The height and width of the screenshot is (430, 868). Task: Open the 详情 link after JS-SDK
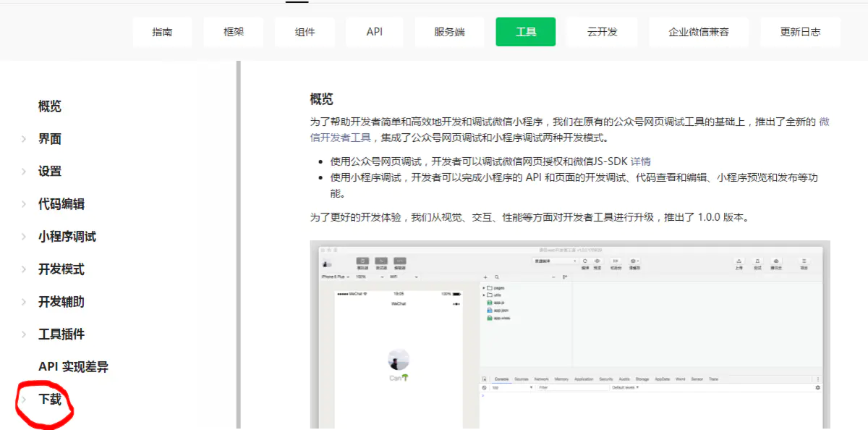[641, 161]
